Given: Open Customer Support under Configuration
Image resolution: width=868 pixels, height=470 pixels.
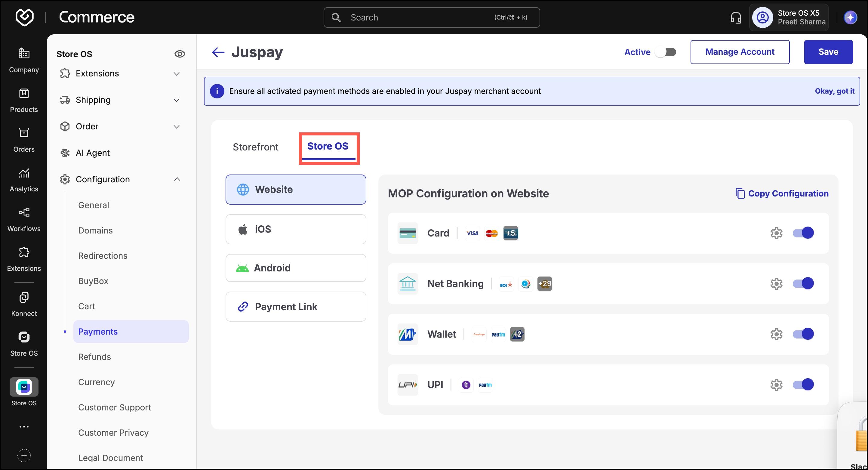Looking at the screenshot, I should pos(115,408).
